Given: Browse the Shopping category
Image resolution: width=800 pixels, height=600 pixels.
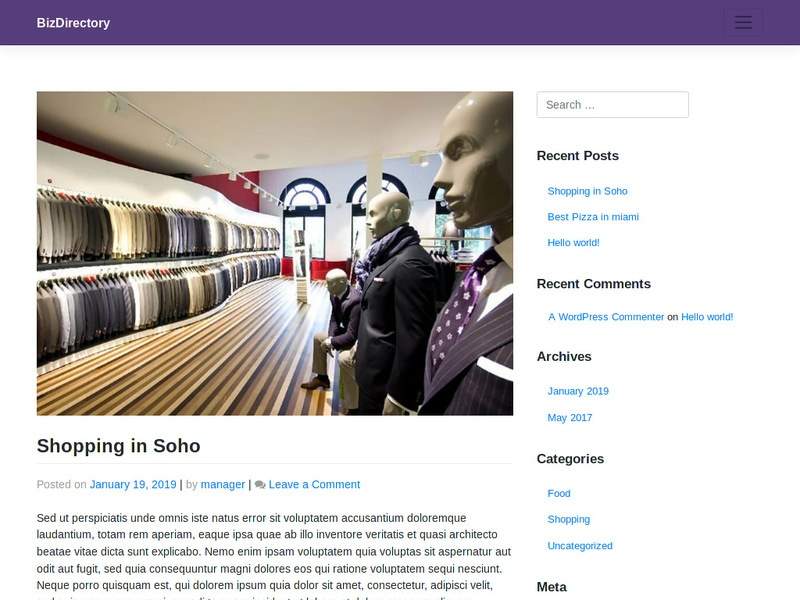Looking at the screenshot, I should [568, 519].
